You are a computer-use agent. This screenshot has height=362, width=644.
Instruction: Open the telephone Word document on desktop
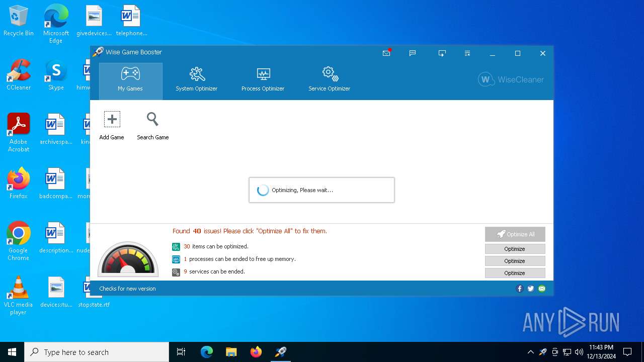pos(131,21)
